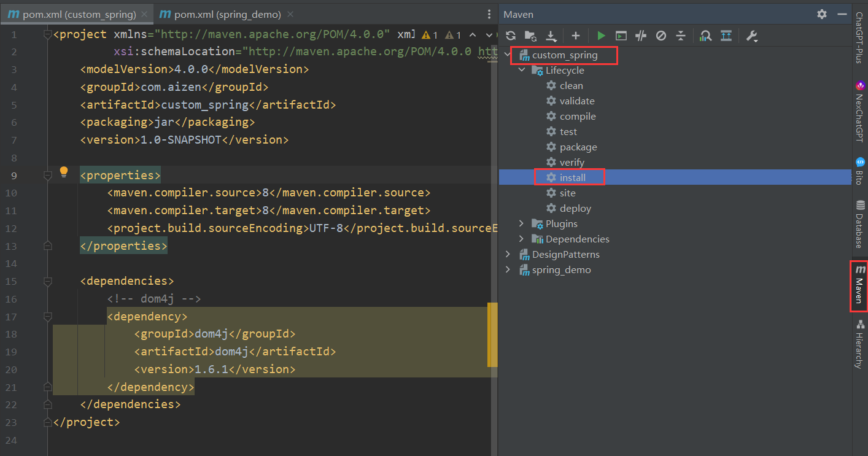This screenshot has height=456, width=868.
Task: Expand the DesignPatterns project
Action: click(x=508, y=254)
